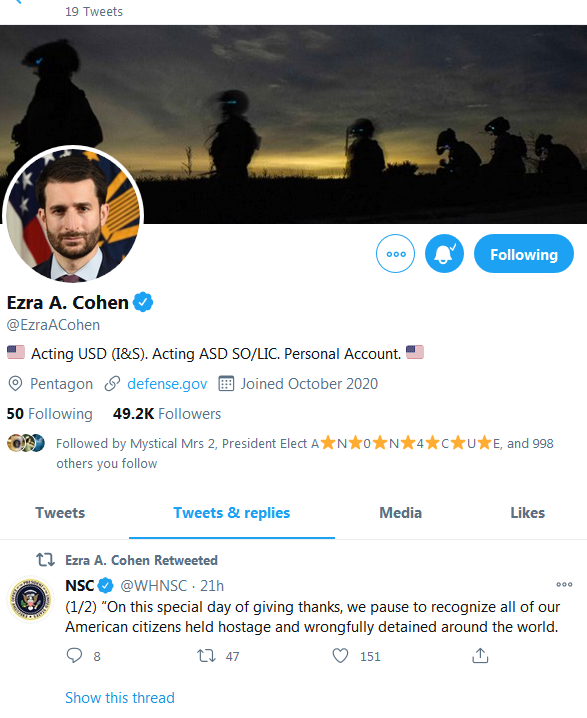Click Show this thread link
The image size is (587, 718).
(120, 698)
